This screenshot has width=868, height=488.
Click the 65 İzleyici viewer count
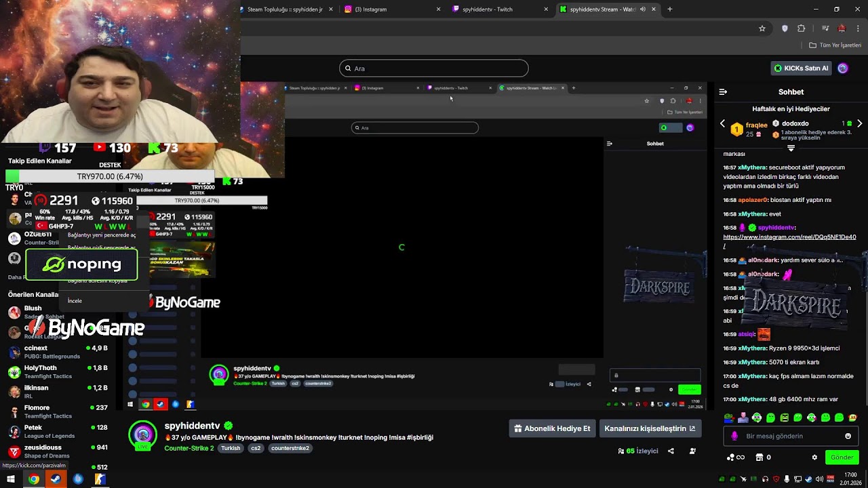[638, 451]
